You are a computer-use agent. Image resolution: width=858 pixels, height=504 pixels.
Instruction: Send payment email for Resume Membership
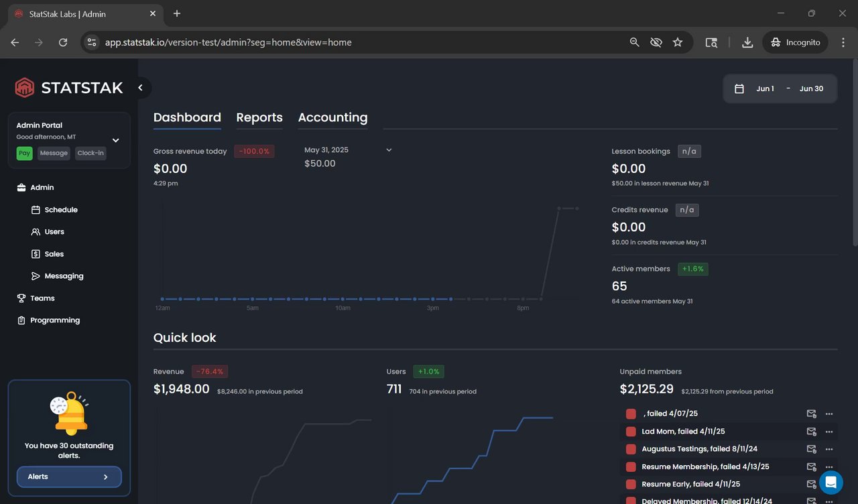tap(811, 466)
